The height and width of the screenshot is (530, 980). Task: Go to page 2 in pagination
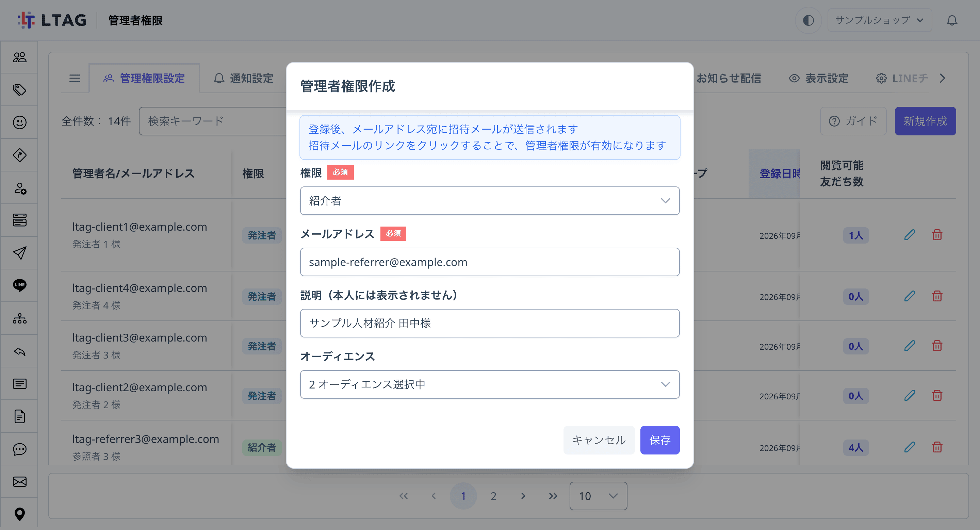pyautogui.click(x=493, y=496)
